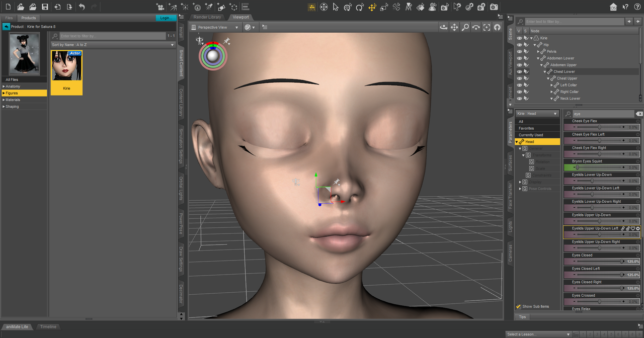Choose the Scale tool icon
644x338 pixels.
(384, 7)
